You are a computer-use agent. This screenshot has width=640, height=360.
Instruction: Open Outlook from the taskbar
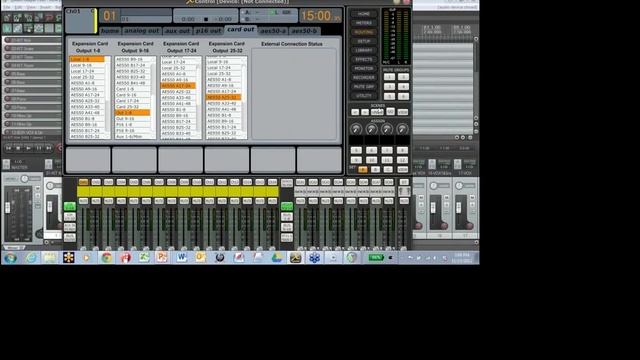(200, 258)
